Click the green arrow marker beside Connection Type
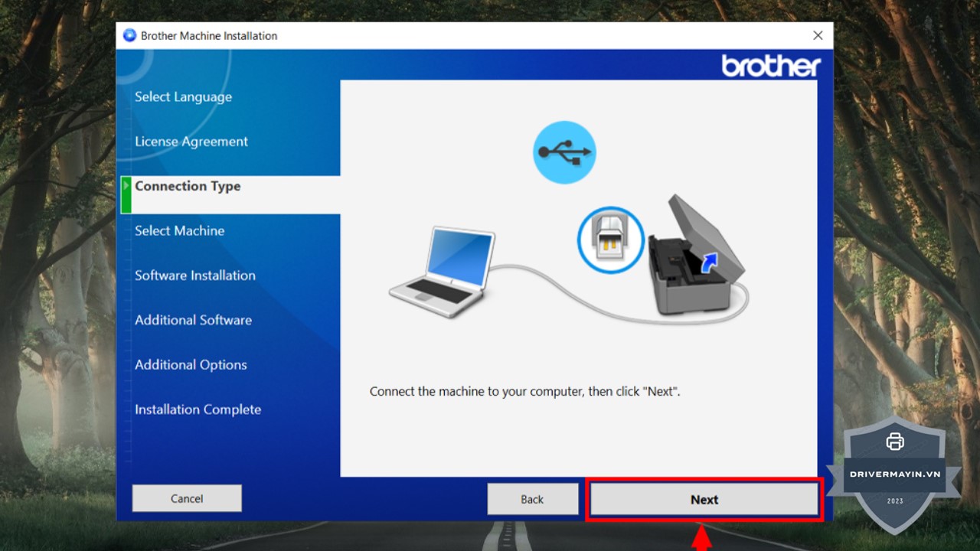 pos(126,187)
